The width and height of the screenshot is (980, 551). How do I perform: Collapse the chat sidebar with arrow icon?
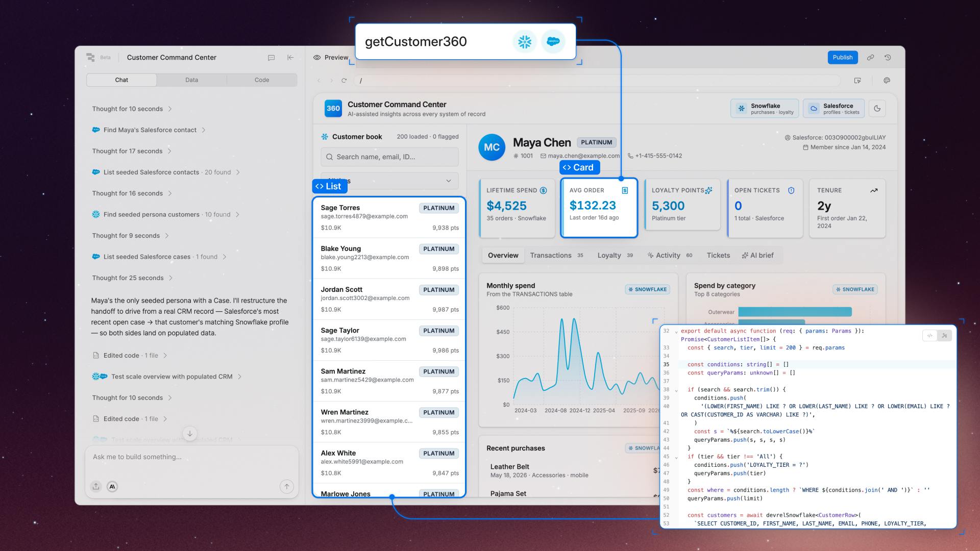point(290,58)
